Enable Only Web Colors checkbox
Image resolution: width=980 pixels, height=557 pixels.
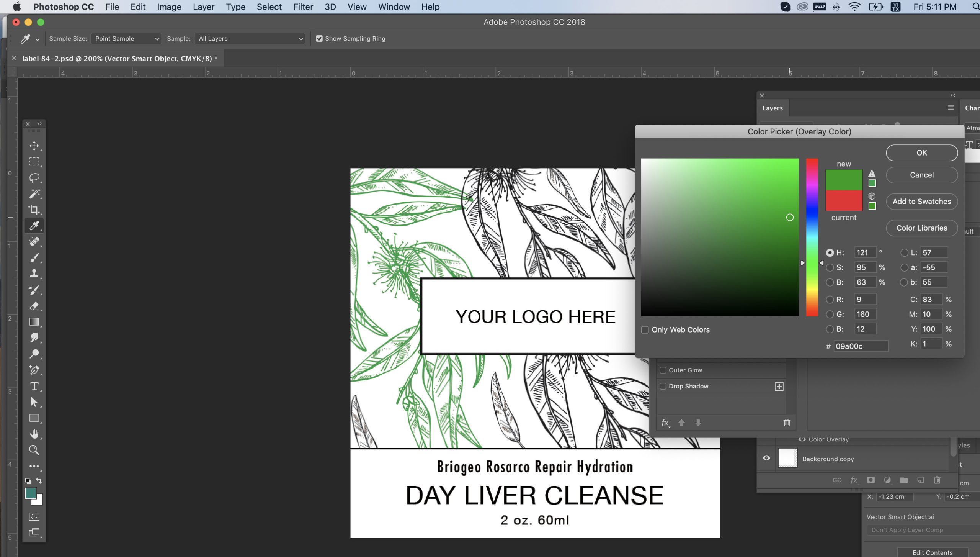[x=645, y=329]
